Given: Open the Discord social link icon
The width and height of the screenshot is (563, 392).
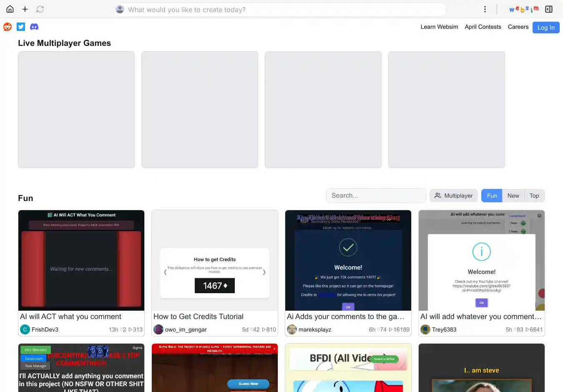Looking at the screenshot, I should 34,27.
